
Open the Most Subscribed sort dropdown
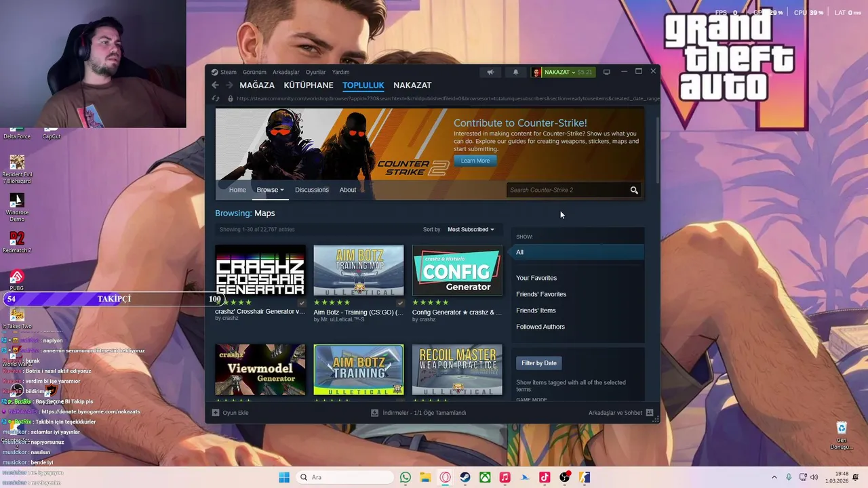tap(471, 229)
